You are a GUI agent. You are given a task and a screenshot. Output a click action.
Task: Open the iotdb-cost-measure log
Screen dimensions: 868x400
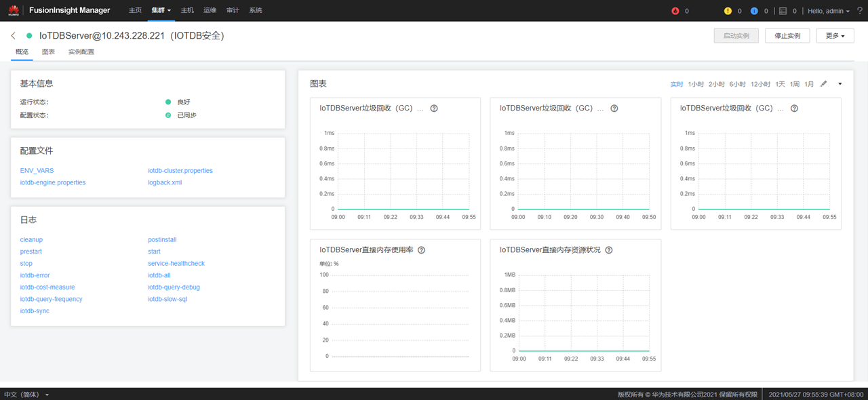47,287
